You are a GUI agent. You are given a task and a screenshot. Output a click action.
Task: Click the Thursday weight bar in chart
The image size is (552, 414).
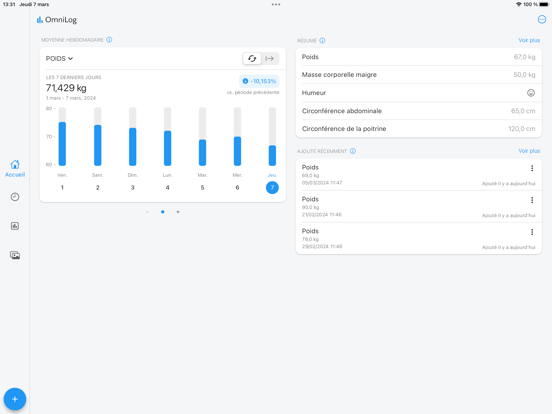[272, 155]
